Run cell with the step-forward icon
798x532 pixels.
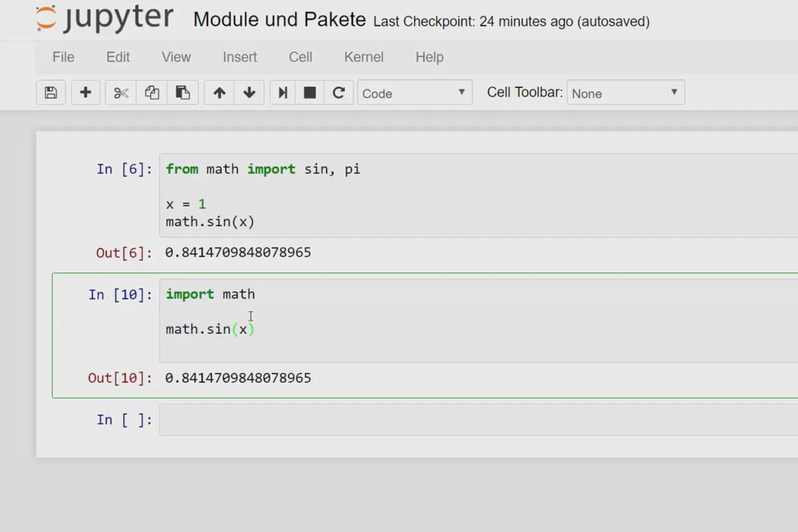coord(283,93)
